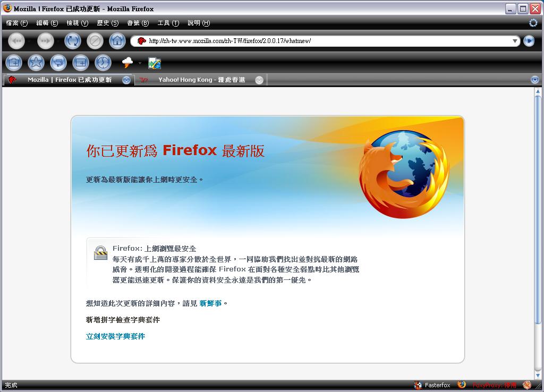Click the padlock security icon
544x392 pixels.
100,252
